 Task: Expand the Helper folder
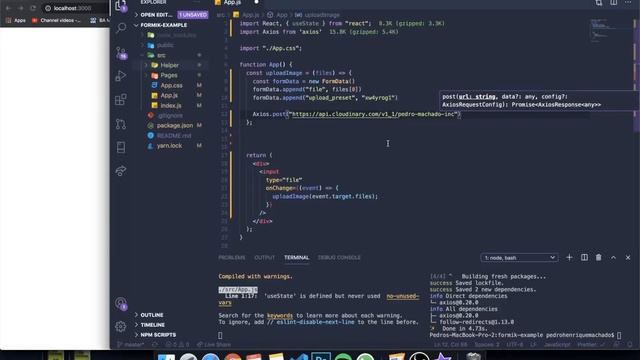coord(169,65)
